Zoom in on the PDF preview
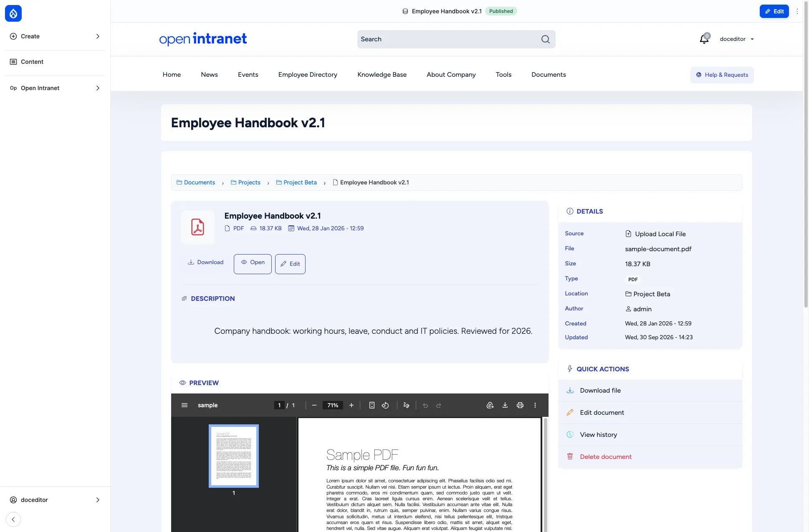Screen dimensions: 809x532 (x=351, y=405)
